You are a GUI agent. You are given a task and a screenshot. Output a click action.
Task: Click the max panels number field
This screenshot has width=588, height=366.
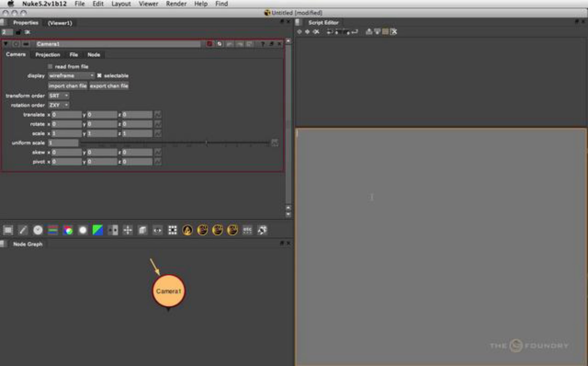click(x=7, y=32)
